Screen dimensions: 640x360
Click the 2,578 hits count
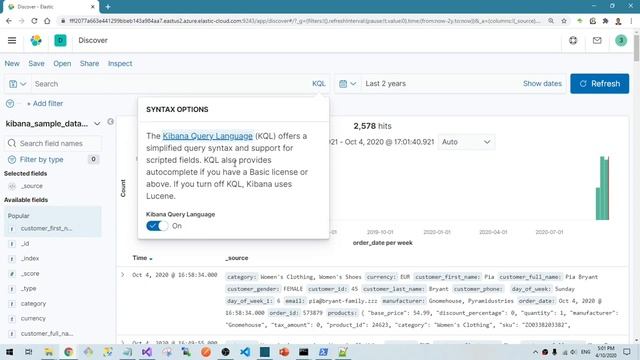pyautogui.click(x=372, y=126)
